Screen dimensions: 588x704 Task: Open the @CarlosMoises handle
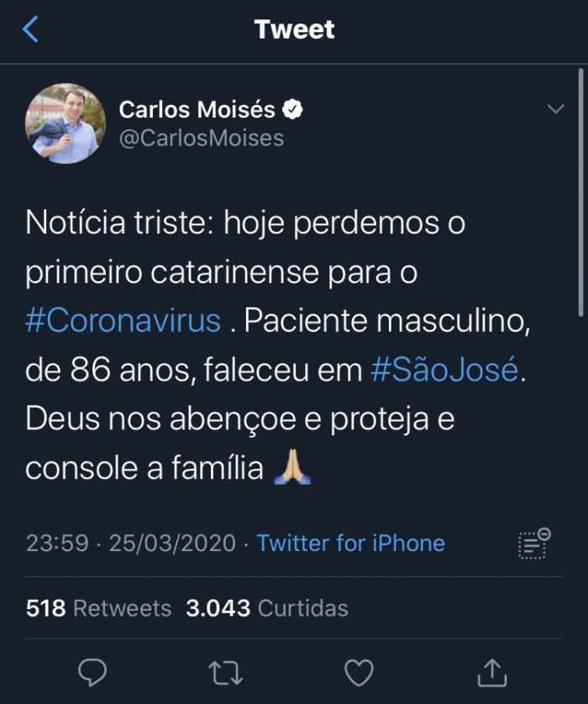201,137
